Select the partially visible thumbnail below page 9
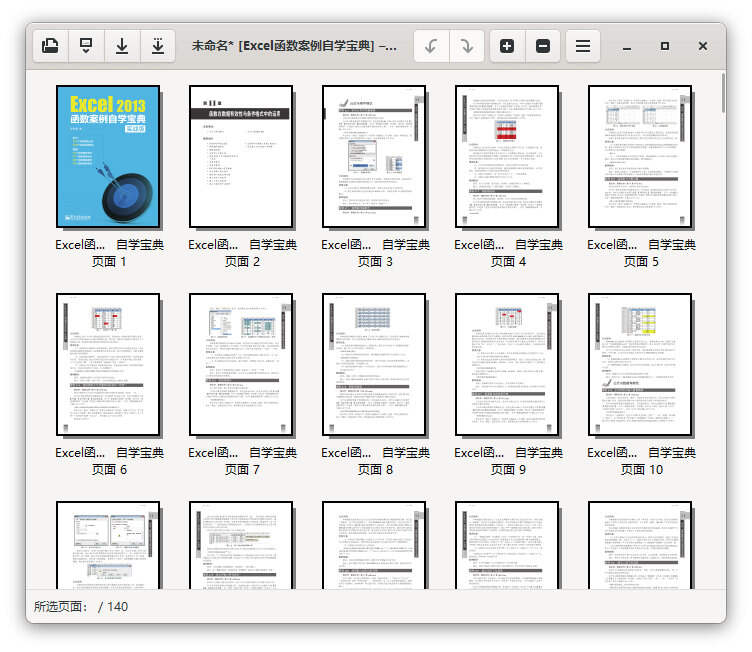Image resolution: width=752 pixels, height=652 pixels. pos(507,545)
